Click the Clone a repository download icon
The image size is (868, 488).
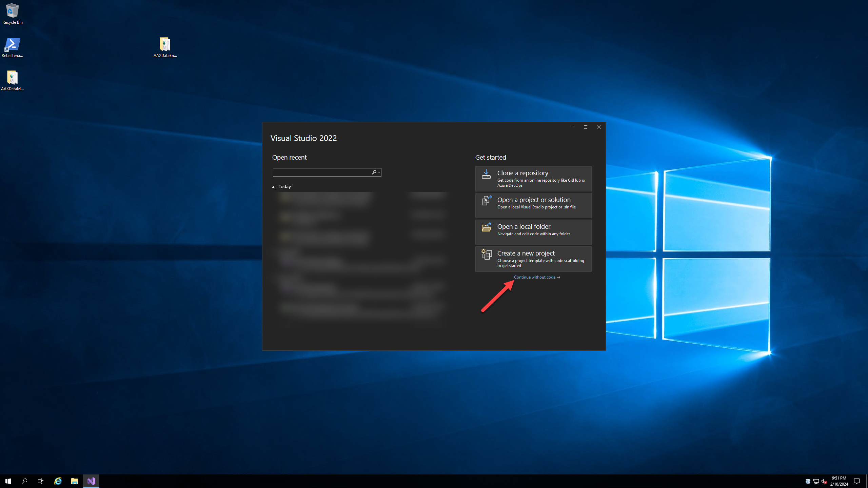(x=486, y=174)
